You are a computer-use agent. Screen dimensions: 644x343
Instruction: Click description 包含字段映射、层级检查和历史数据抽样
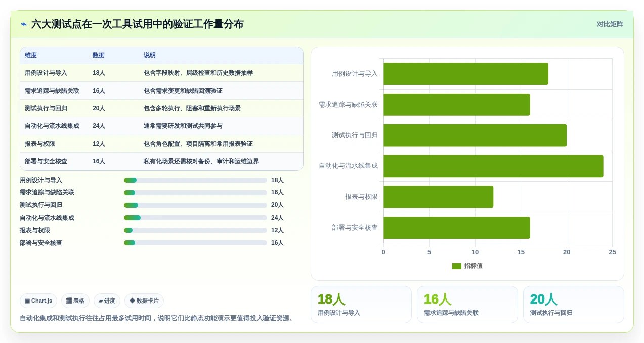click(198, 73)
